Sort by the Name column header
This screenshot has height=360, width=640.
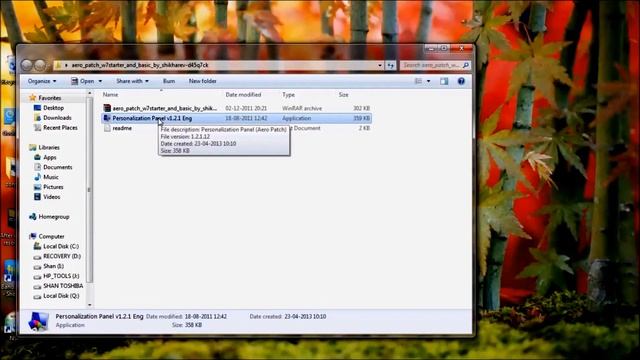click(110, 95)
